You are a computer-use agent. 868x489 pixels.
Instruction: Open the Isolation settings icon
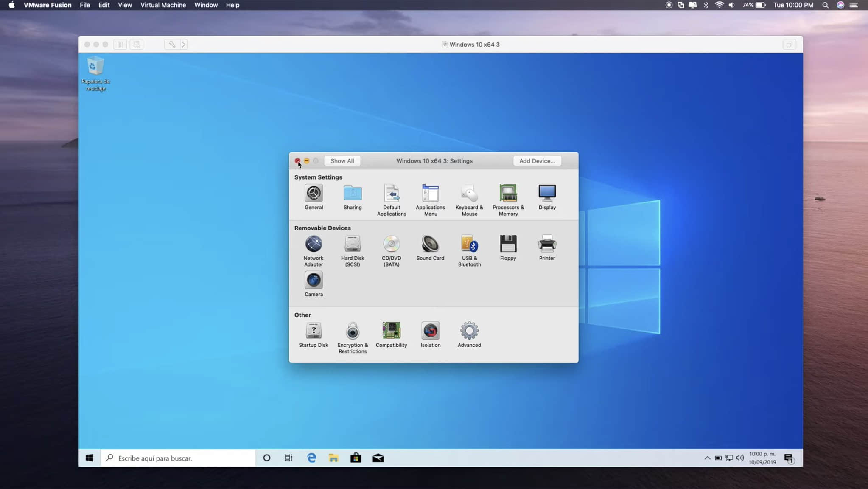[430, 331]
